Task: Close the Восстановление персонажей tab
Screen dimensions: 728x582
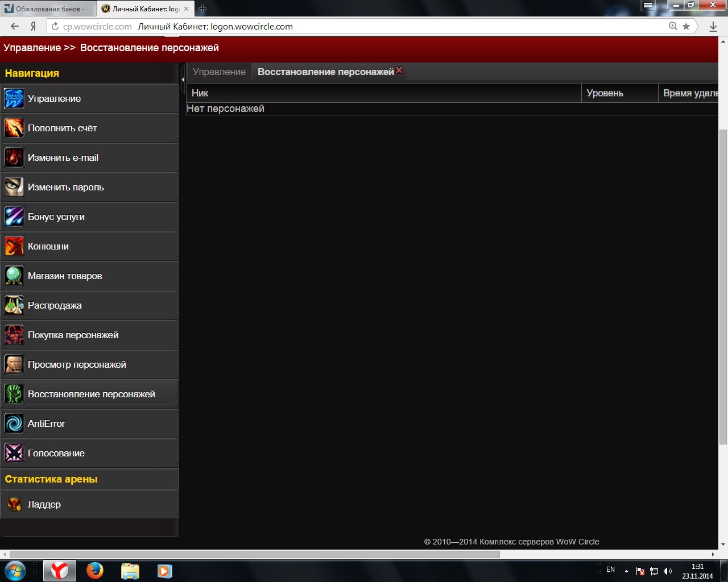Action: [399, 70]
